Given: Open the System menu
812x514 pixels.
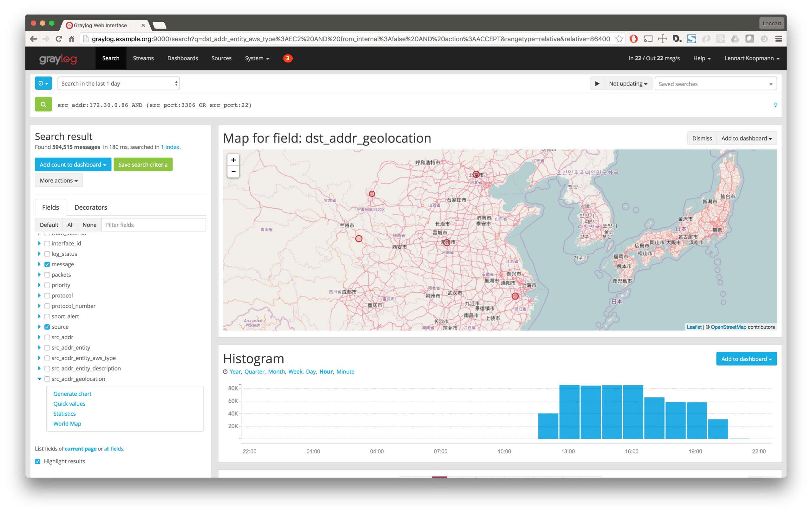Looking at the screenshot, I should point(257,58).
